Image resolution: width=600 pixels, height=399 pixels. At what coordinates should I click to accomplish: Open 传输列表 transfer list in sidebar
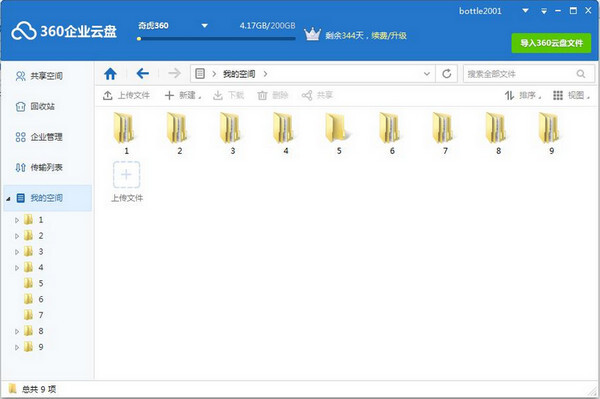click(x=39, y=168)
